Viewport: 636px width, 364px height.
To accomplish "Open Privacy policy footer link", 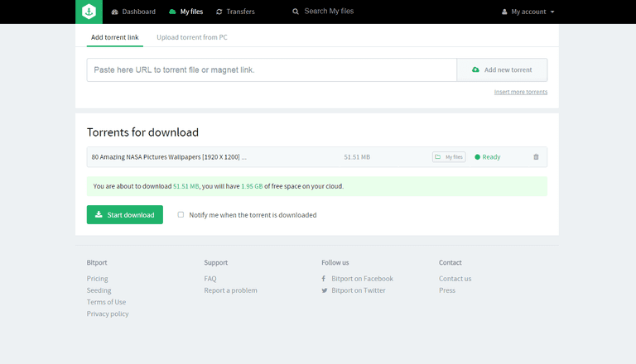I will pos(108,314).
